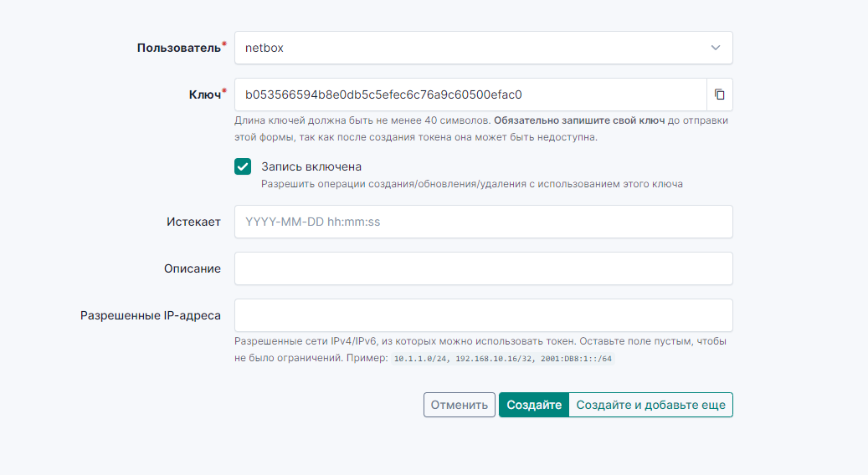Click the example network 10.1.1.0/24 text
This screenshot has height=475, width=868.
pyautogui.click(x=425, y=359)
